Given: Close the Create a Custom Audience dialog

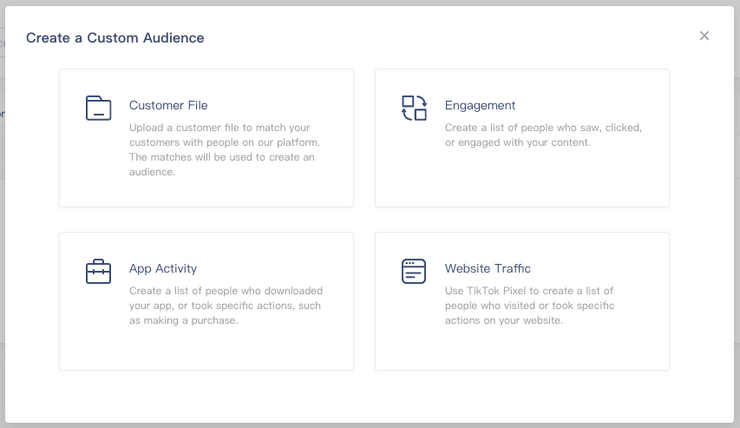Looking at the screenshot, I should click(x=704, y=36).
